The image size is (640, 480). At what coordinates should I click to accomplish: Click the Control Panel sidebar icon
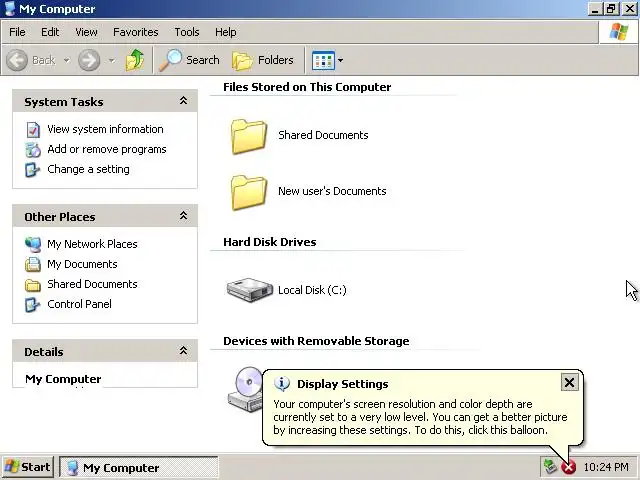click(33, 304)
